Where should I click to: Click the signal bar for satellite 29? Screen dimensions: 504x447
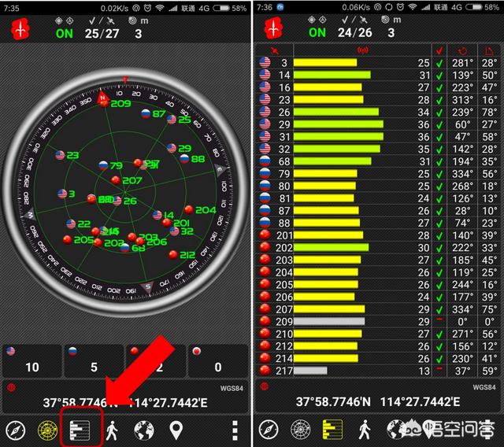coord(339,124)
